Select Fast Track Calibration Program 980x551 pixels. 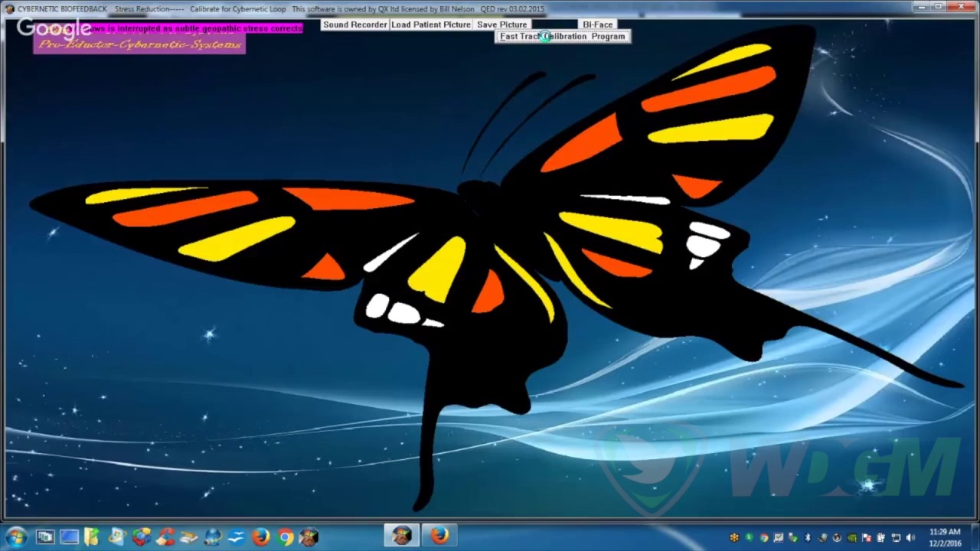pos(563,36)
